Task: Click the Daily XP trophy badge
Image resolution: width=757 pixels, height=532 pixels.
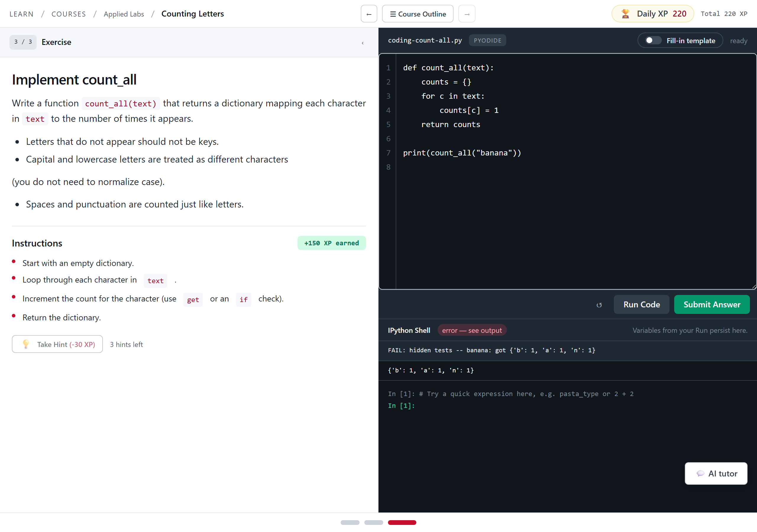Action: (x=653, y=14)
